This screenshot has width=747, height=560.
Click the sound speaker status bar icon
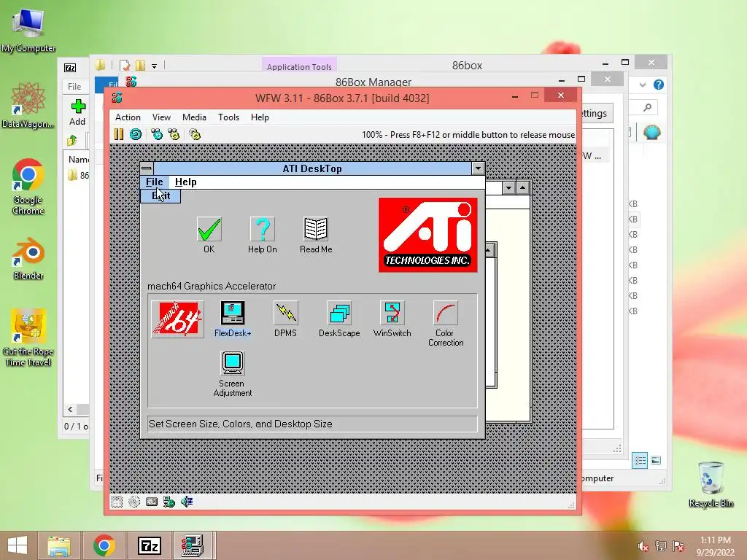187,502
